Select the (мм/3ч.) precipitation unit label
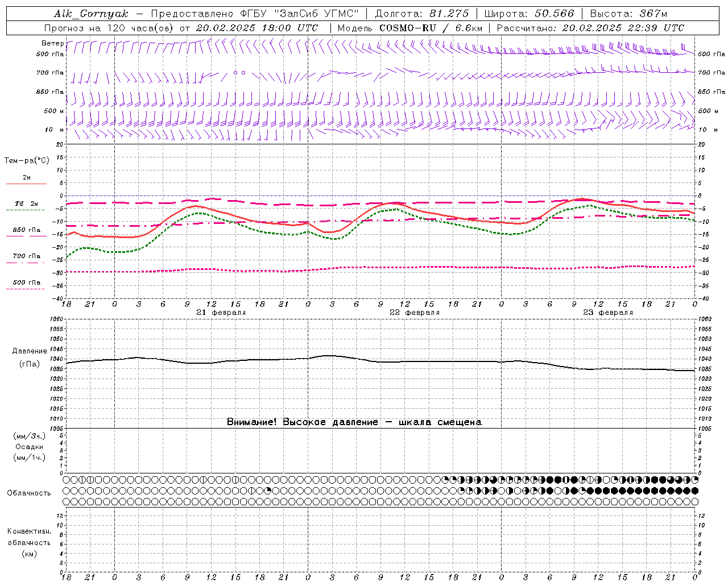The width and height of the screenshot is (728, 582). click(29, 436)
